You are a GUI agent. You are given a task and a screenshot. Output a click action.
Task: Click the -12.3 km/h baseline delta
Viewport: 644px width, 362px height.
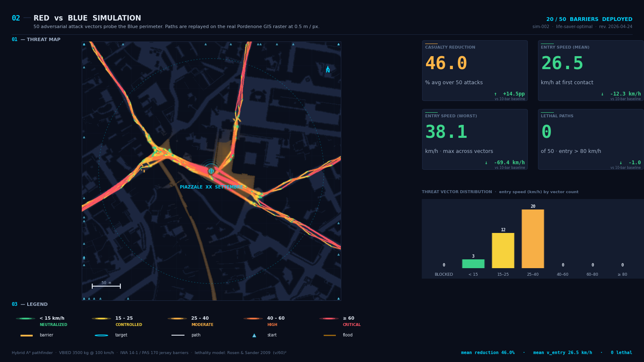click(x=625, y=94)
